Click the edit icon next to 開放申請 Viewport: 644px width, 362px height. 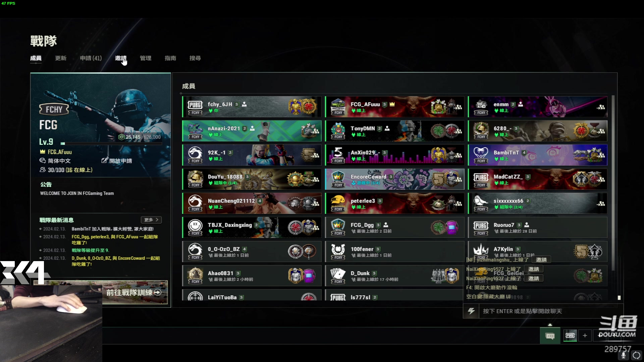pos(104,161)
